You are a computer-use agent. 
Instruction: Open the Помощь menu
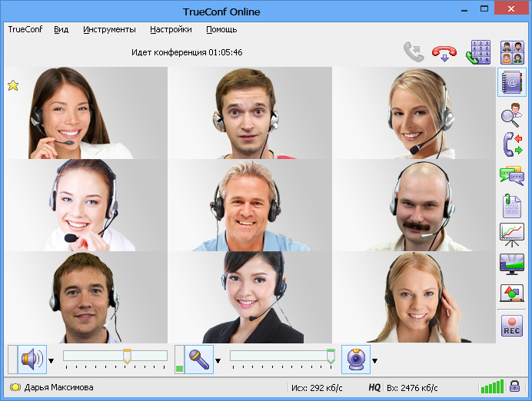(221, 29)
